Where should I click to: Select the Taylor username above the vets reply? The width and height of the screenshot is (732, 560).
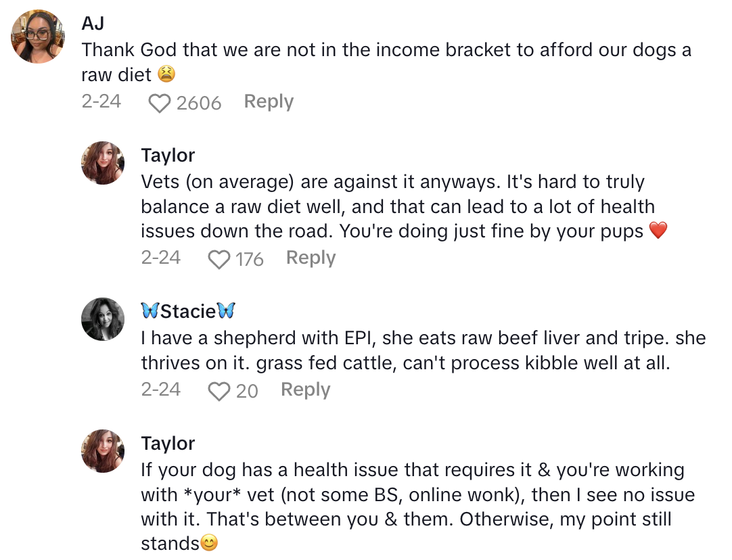tap(168, 156)
